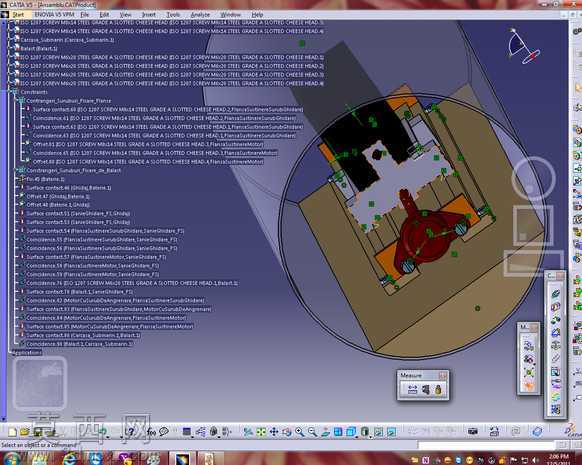Click Snap icon in Move toolbar
582x465 pixels.
[529, 360]
